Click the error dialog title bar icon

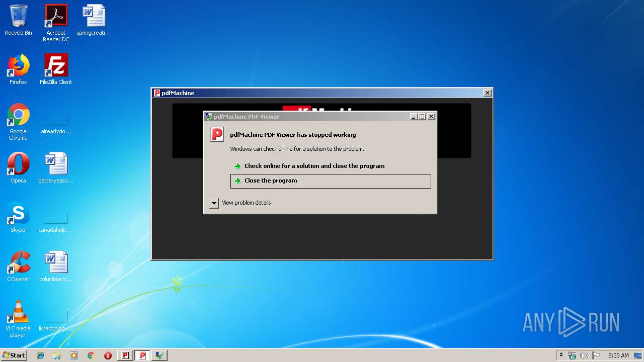pos(209,117)
